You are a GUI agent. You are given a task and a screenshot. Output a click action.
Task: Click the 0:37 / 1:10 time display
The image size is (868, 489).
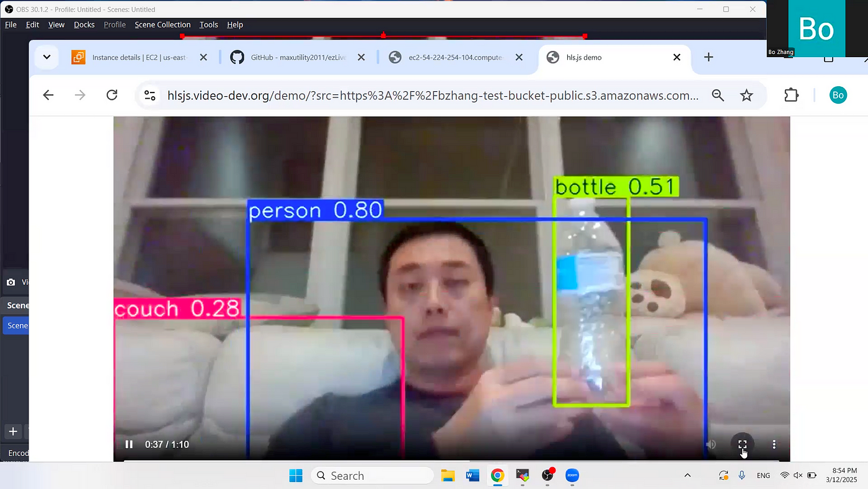pos(167,444)
